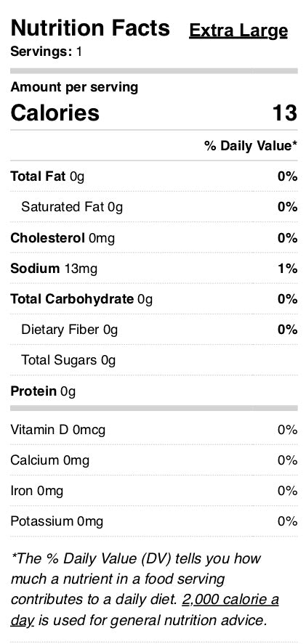Click the Total Fat 0g row
Screen dimensions: 306x644
pyautogui.click(x=154, y=176)
